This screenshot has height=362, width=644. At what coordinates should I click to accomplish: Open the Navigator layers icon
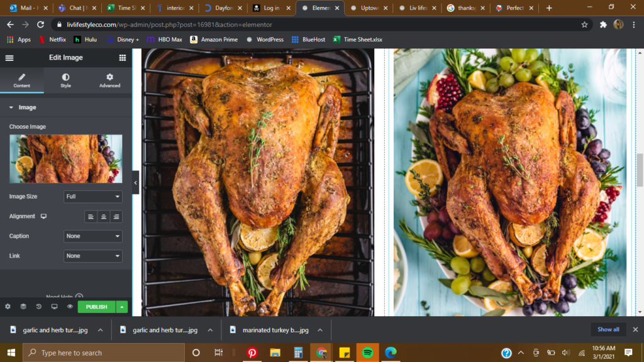(x=23, y=307)
